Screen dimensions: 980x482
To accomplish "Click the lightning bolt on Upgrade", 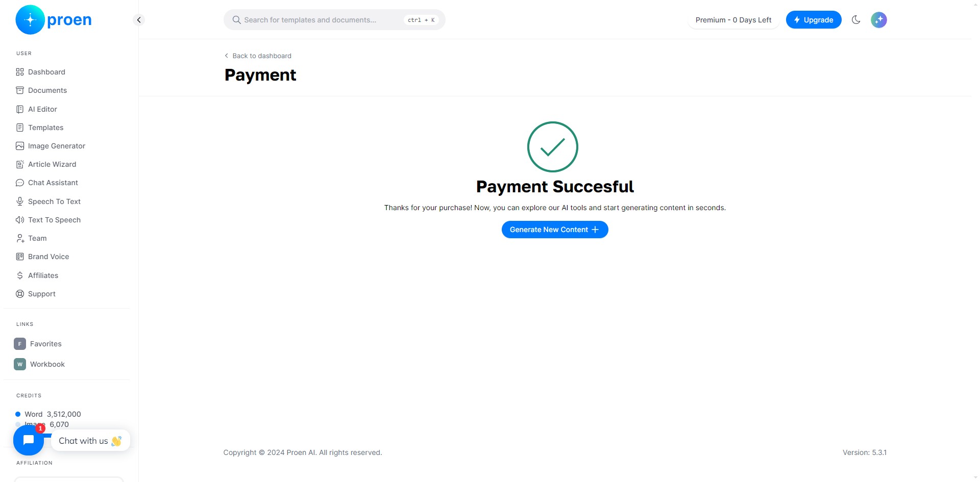I will click(797, 20).
